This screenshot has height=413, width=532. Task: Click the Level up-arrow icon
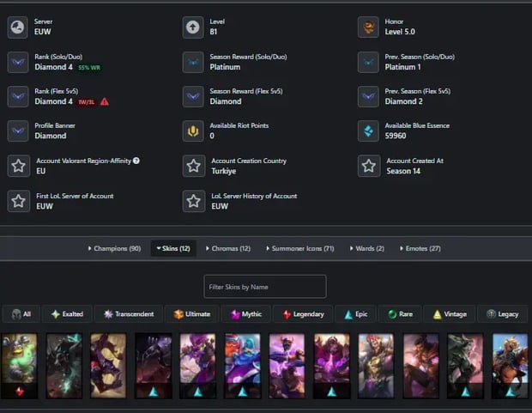click(193, 27)
